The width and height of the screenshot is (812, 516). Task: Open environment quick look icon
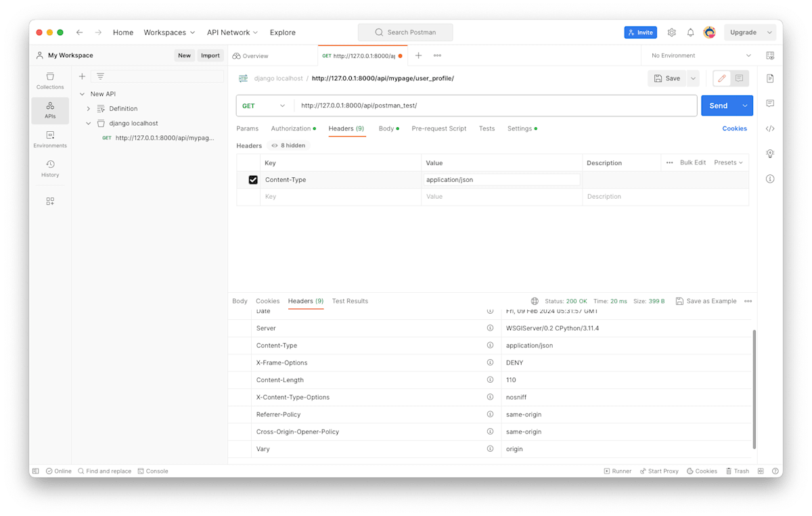[x=770, y=55]
